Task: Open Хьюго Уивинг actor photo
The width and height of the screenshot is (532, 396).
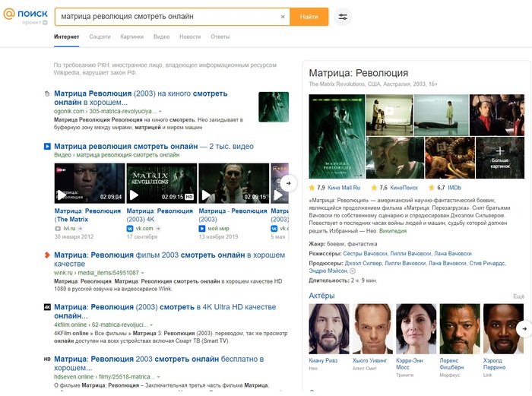Action: 372,329
